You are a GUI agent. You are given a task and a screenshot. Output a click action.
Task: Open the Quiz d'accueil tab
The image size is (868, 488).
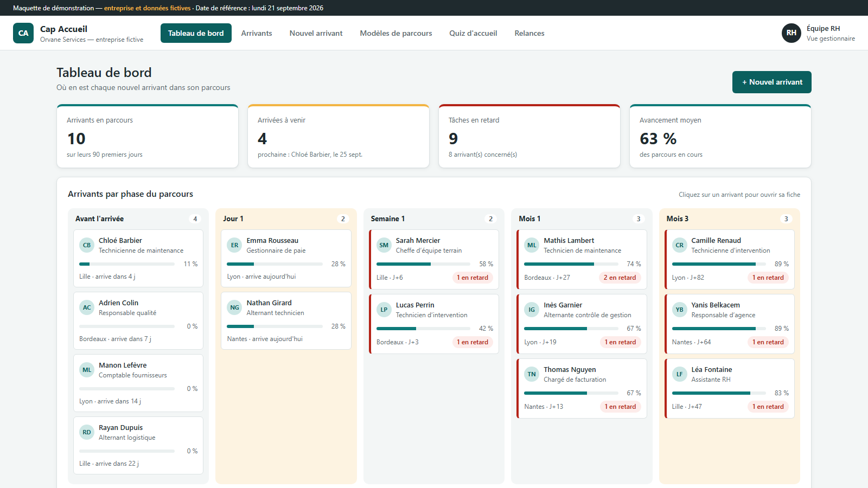pyautogui.click(x=473, y=33)
